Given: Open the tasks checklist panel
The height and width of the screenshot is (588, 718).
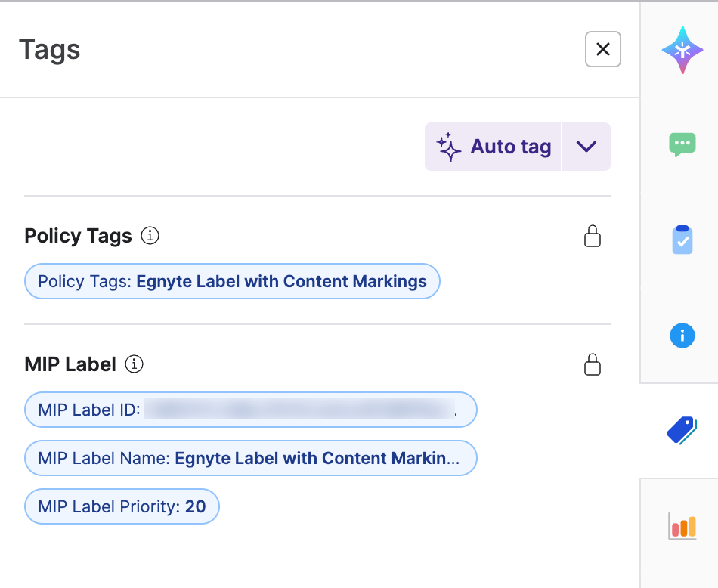Looking at the screenshot, I should 681,240.
